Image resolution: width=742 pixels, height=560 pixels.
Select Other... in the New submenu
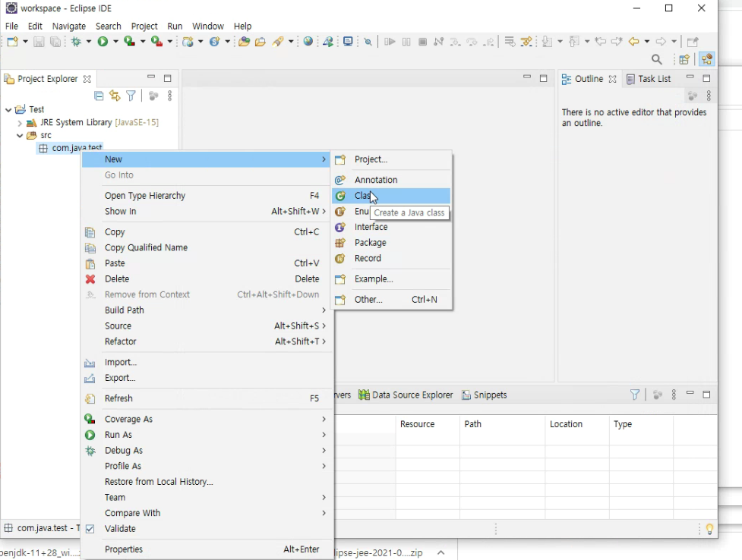pyautogui.click(x=391, y=300)
